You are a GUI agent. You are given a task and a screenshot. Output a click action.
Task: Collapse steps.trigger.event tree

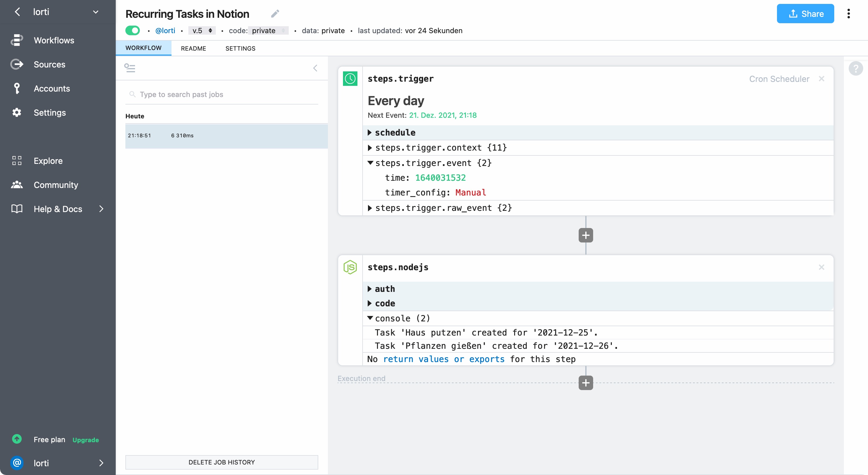(370, 163)
